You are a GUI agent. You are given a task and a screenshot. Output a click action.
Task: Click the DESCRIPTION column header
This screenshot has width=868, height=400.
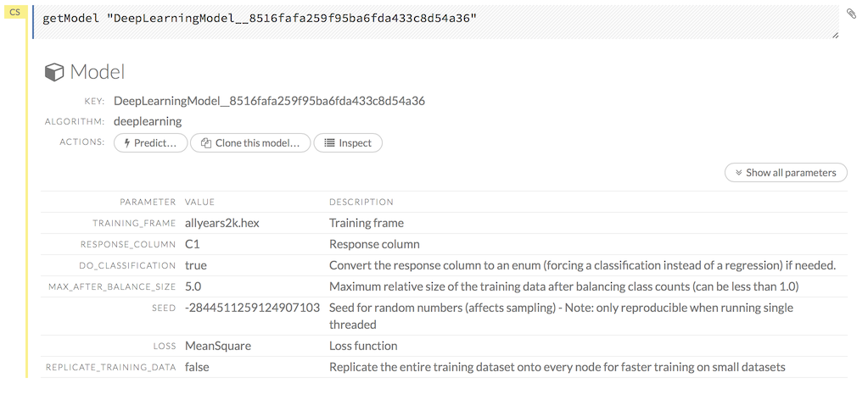pos(361,203)
